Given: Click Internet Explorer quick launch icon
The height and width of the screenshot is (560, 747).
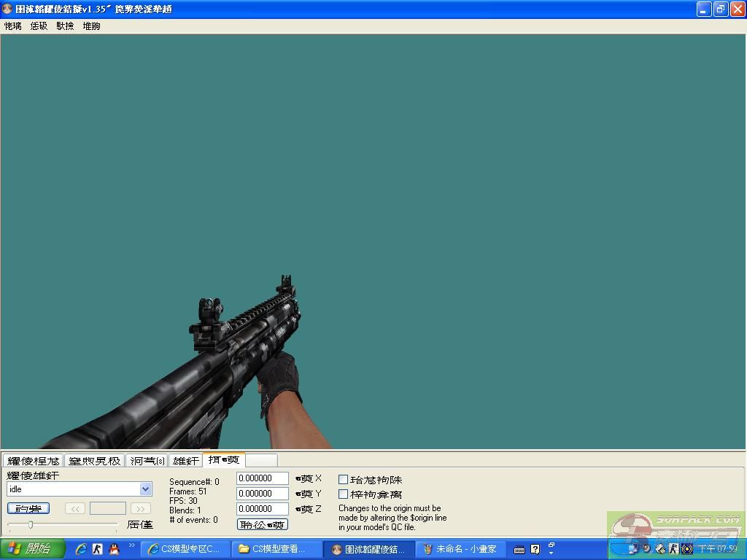Looking at the screenshot, I should coord(81,549).
